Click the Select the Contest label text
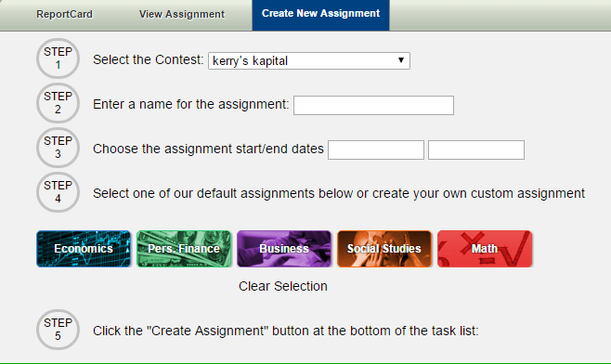 click(x=148, y=60)
